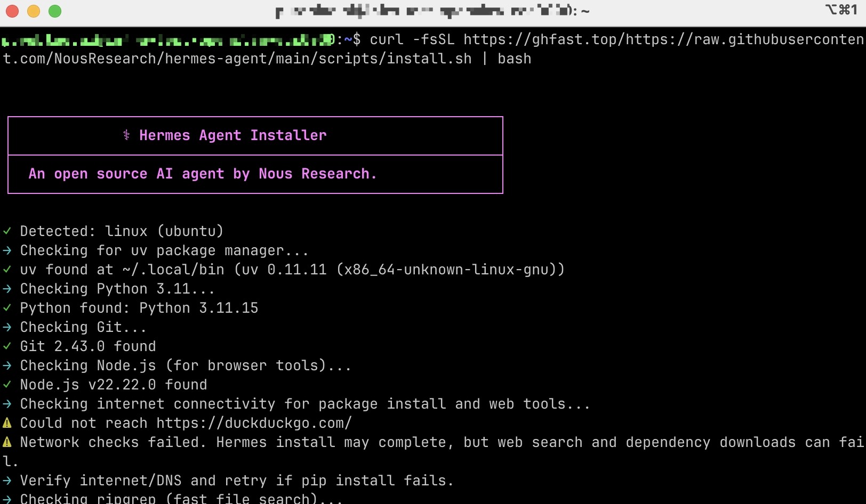
Task: Click the ⌥⌘1 shortcut indicator in the title bar
Action: click(x=841, y=10)
